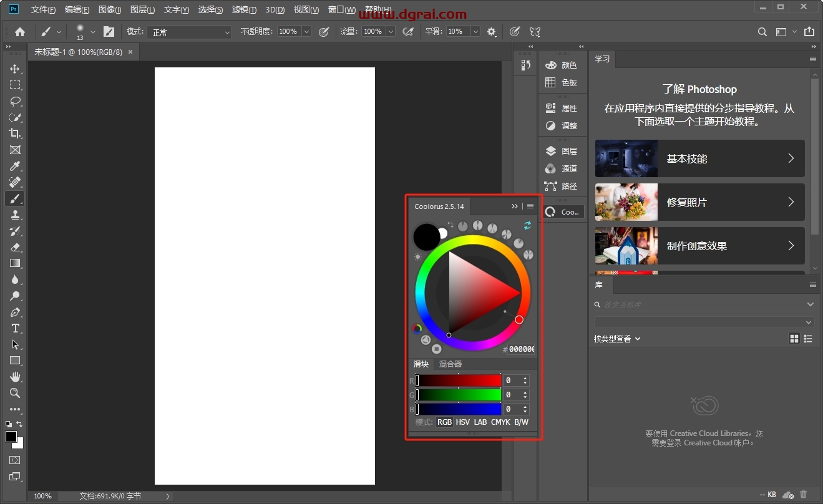Open the view by type dropdown
This screenshot has height=504, width=823.
pyautogui.click(x=617, y=339)
